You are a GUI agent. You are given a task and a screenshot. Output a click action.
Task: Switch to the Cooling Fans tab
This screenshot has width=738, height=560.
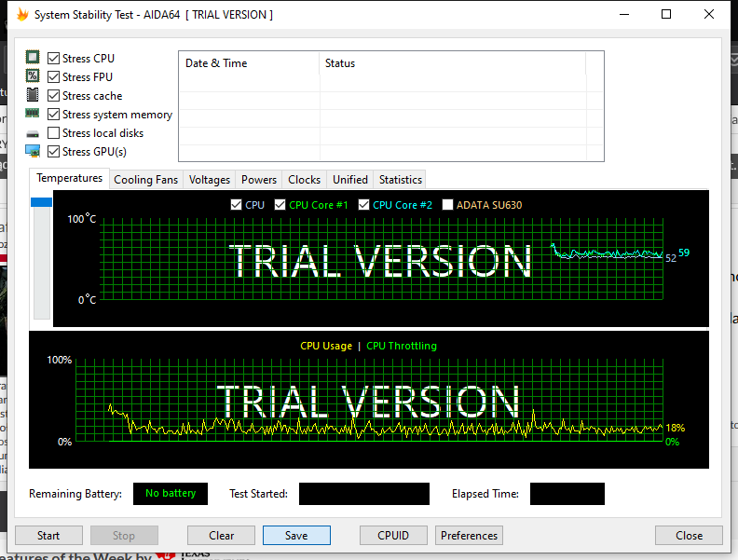pos(146,180)
